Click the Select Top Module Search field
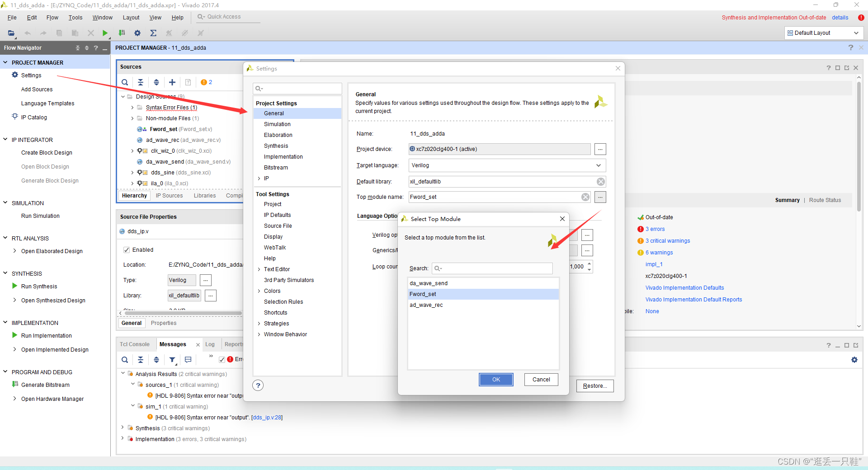Image resolution: width=868 pixels, height=470 pixels. 492,268
